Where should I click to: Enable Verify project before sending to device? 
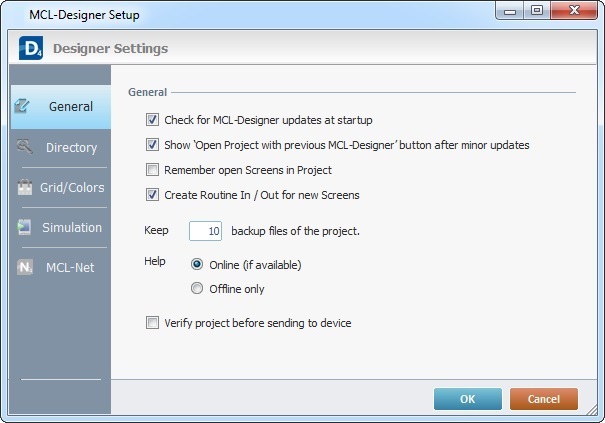[153, 323]
